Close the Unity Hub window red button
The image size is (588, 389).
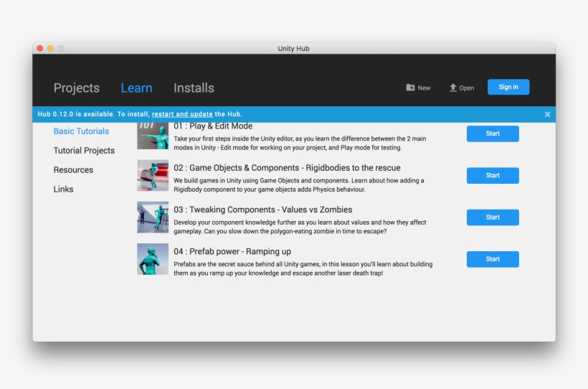pos(40,48)
